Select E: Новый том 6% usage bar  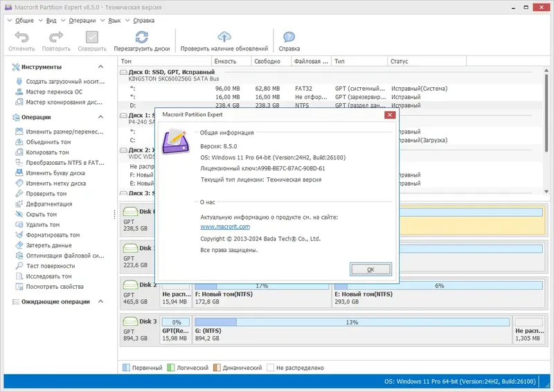(438, 285)
